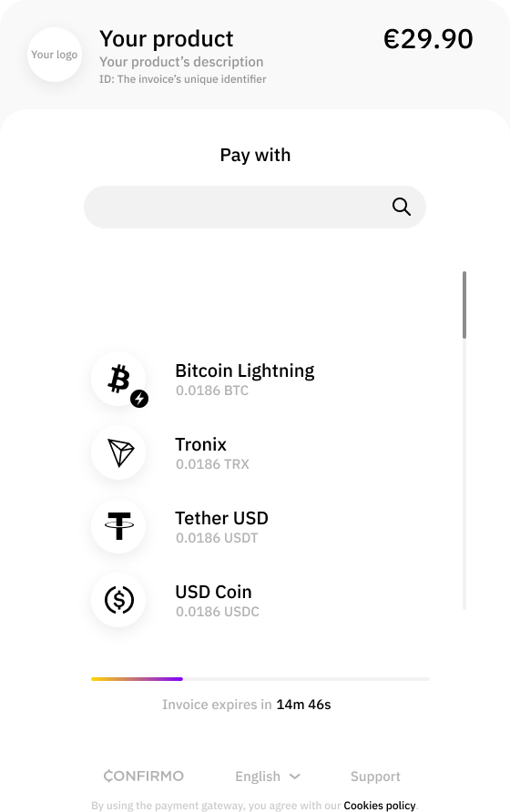This screenshot has width=510, height=812.
Task: Click the 'Your logo' merchant circle
Action: pyautogui.click(x=55, y=55)
